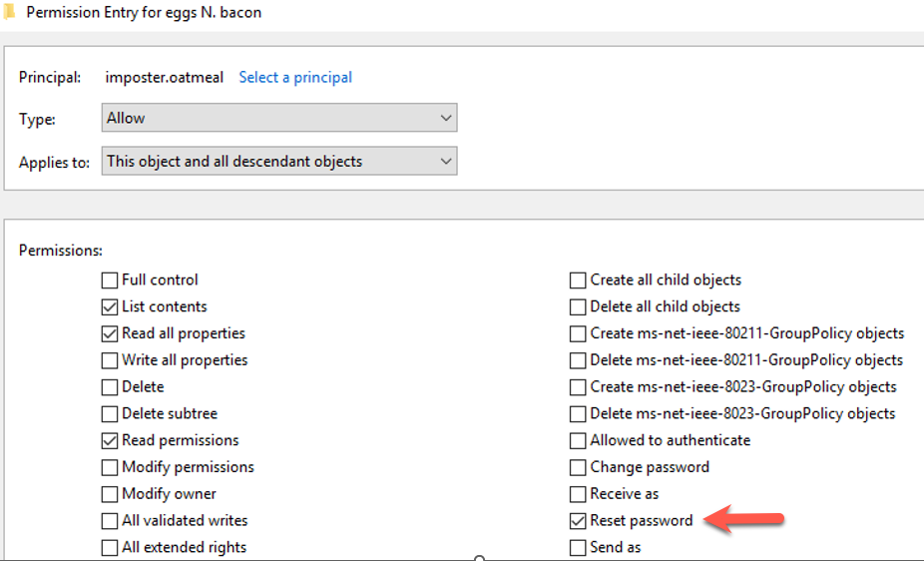
Task: Uncheck the List contents permission
Action: point(110,307)
